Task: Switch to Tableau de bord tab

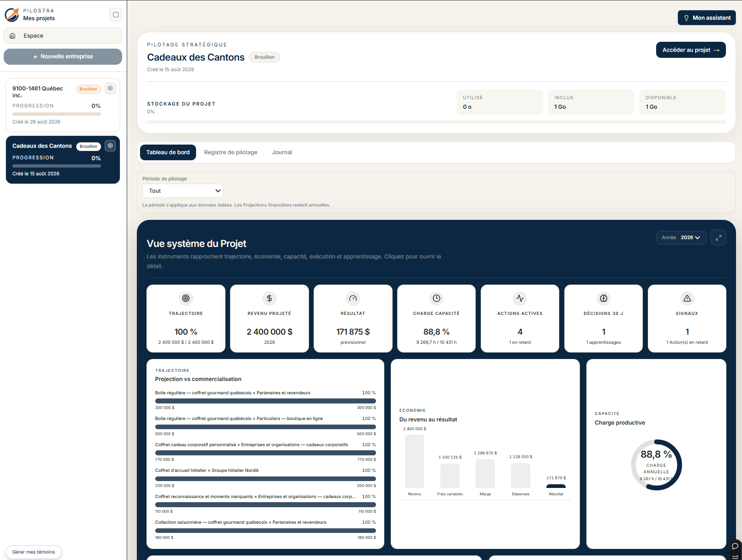Action: tap(168, 152)
